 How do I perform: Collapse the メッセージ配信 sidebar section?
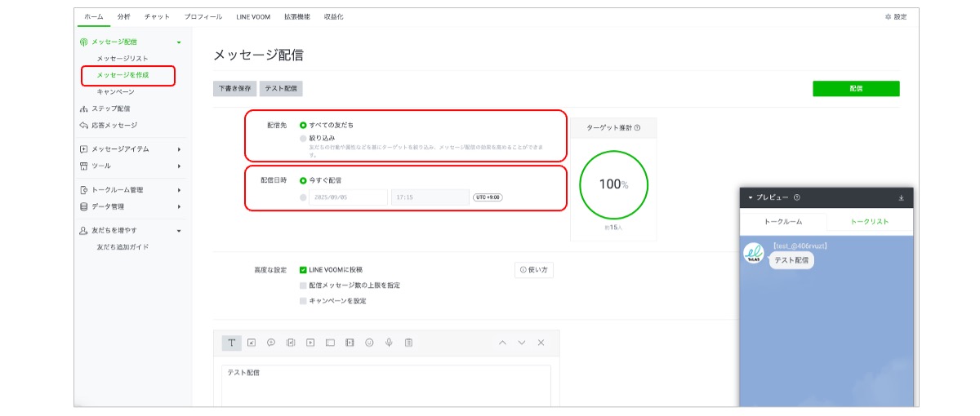(x=179, y=42)
